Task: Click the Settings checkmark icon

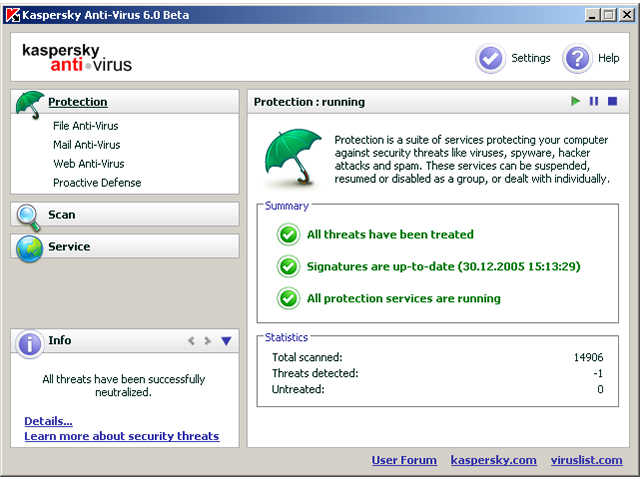Action: pos(490,58)
